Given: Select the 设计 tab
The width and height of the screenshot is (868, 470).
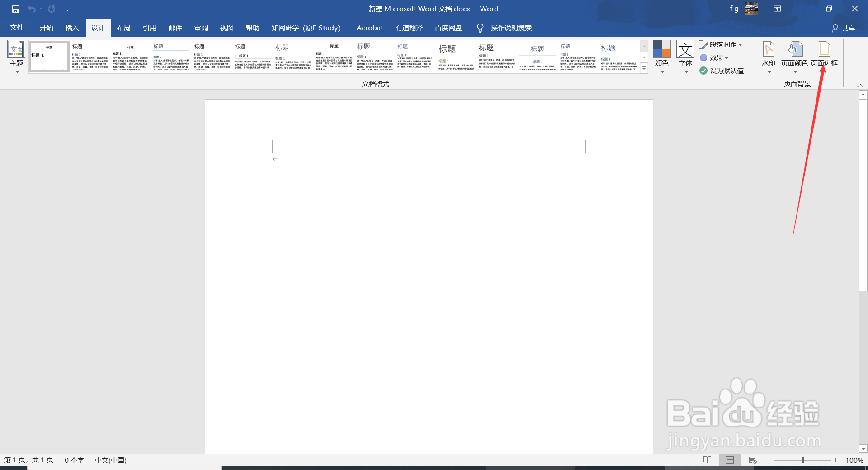Looking at the screenshot, I should pyautogui.click(x=98, y=28).
